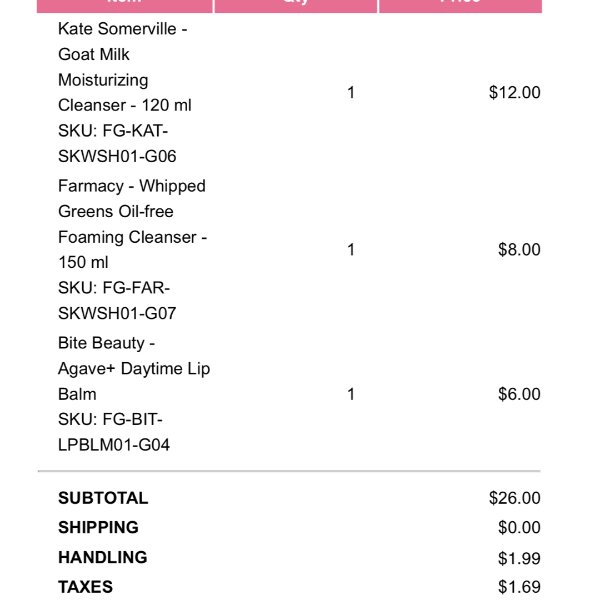The height and width of the screenshot is (600, 600).
Task: Click the $12.00 price value
Action: [515, 93]
